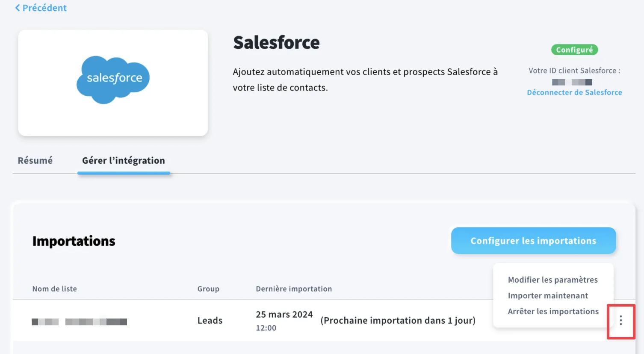Click the Group column header
The width and height of the screenshot is (644, 354).
click(x=208, y=289)
